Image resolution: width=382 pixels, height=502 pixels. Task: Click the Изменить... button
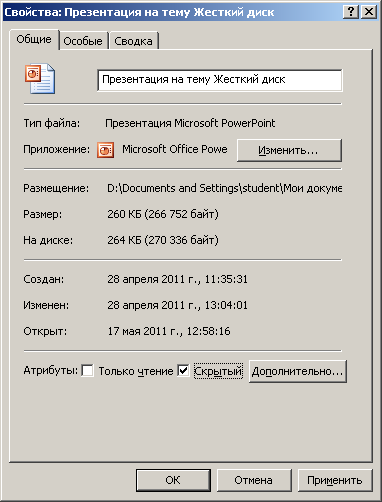[x=289, y=150]
